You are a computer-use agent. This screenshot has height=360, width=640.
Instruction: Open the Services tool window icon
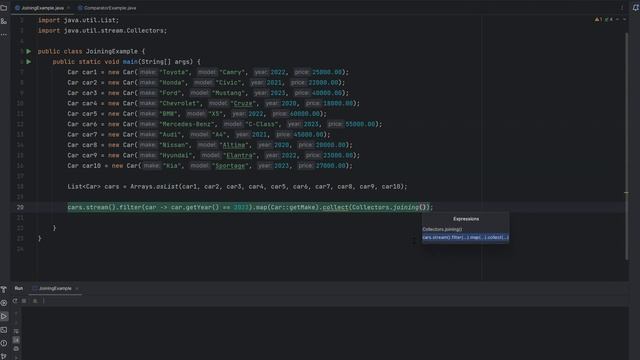(4, 303)
